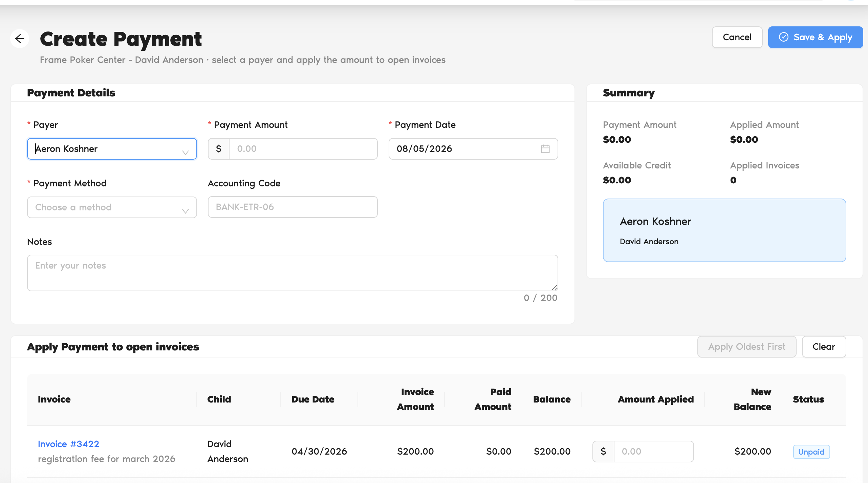Click the David Anderson child cell in table
The image size is (868, 483).
click(x=227, y=452)
